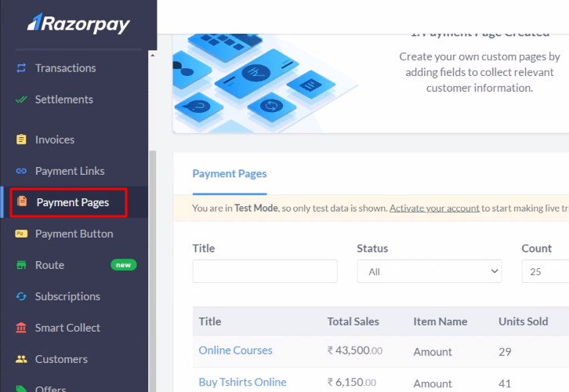Click the Total Sales column header

coord(353,321)
